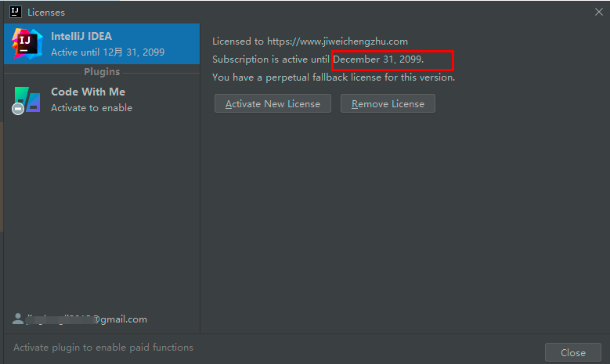Click the Activate New License button
This screenshot has width=610, height=364.
[x=273, y=103]
